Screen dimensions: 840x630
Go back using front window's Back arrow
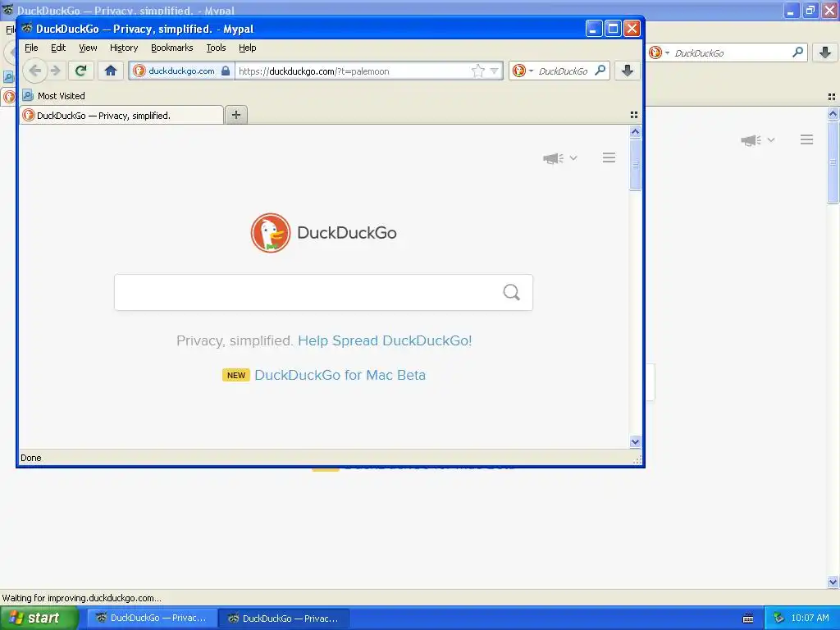point(34,71)
